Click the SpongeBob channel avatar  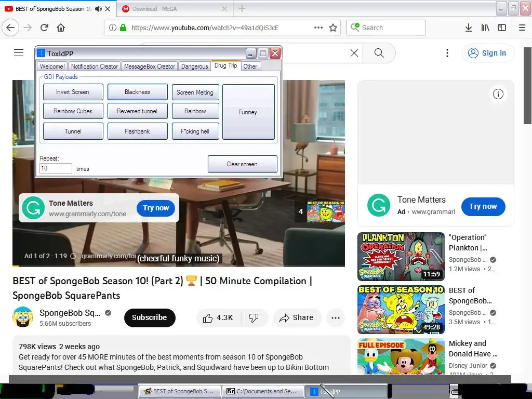pyautogui.click(x=23, y=317)
